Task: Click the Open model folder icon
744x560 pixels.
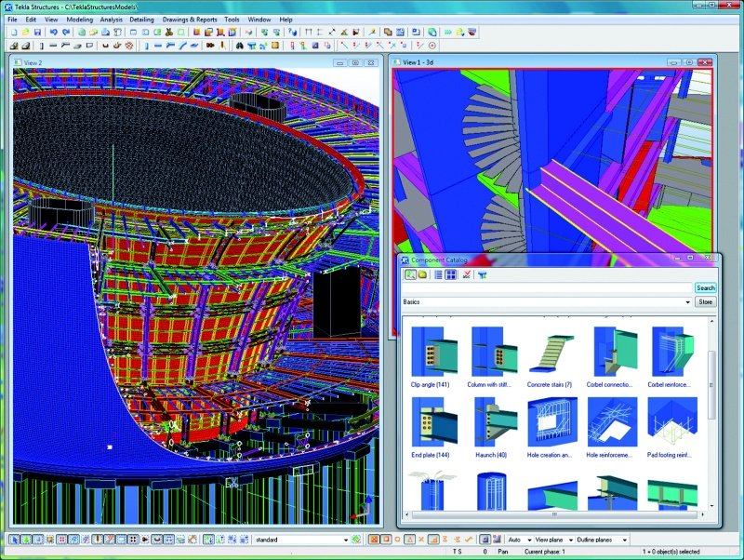Action: (26, 33)
